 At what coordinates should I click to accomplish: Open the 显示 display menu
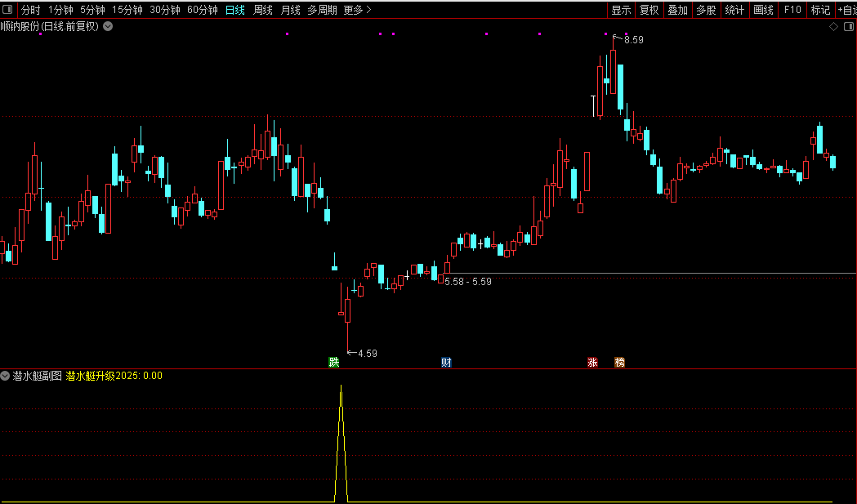tap(621, 10)
